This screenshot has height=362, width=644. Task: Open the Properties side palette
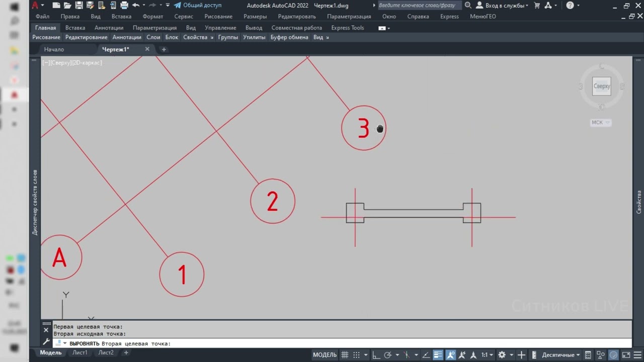639,202
